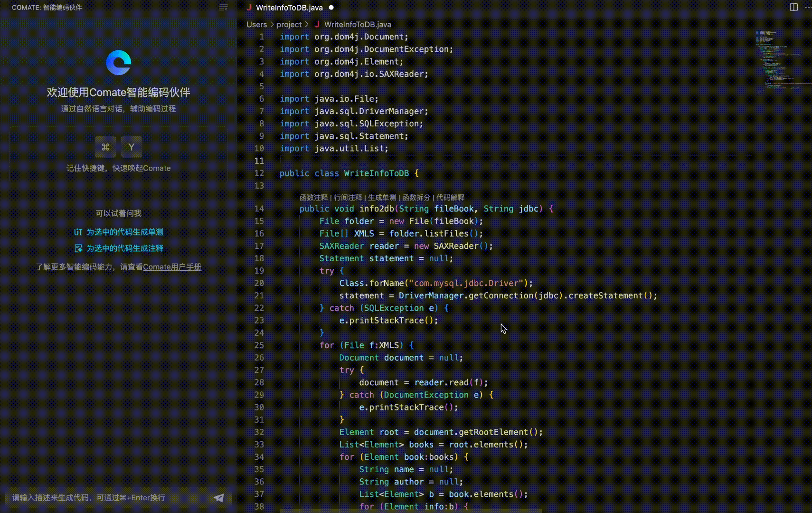Click SQLException in the catch on line 22

pos(394,308)
